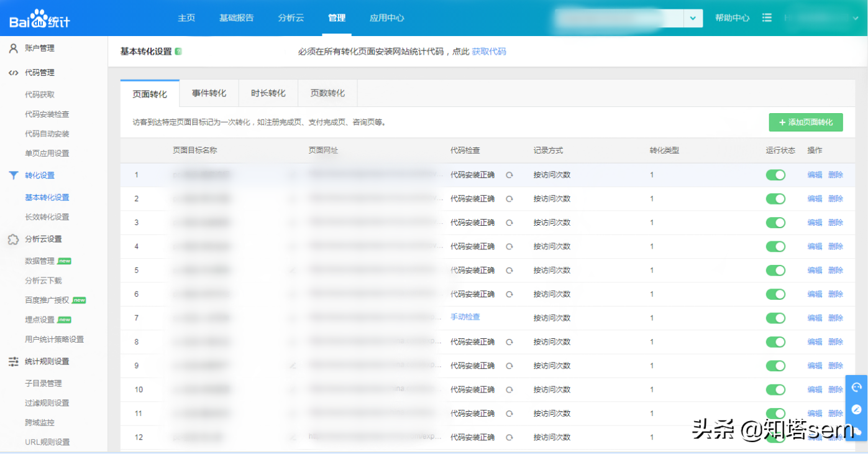Open 数据管理 in the sidebar
The image size is (868, 454).
point(40,261)
